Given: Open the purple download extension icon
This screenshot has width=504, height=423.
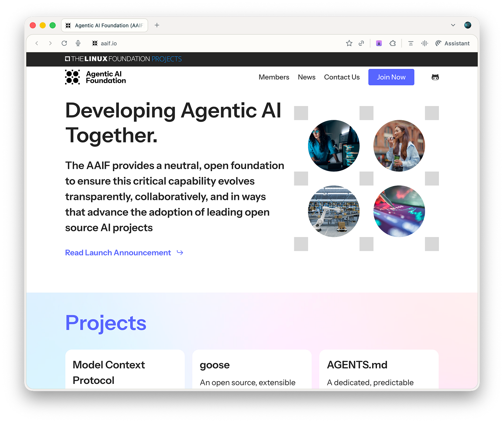Looking at the screenshot, I should [x=379, y=43].
